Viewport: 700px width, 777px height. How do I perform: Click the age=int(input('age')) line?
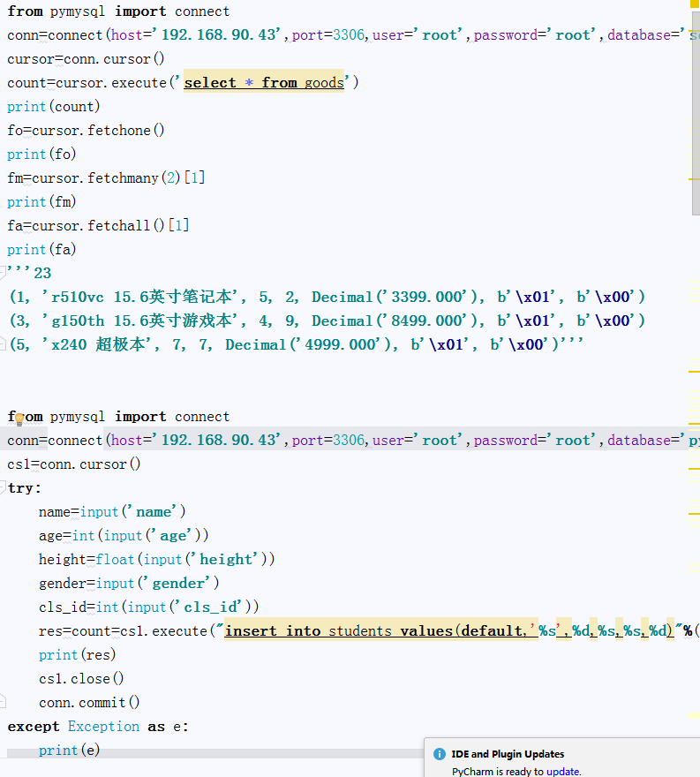[124, 535]
